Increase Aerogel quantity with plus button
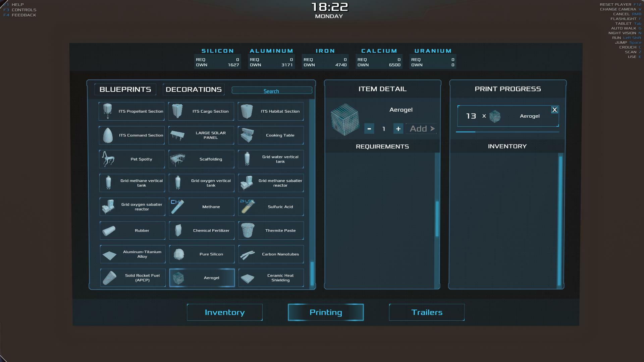Screen dimensions: 644x362 (398, 129)
